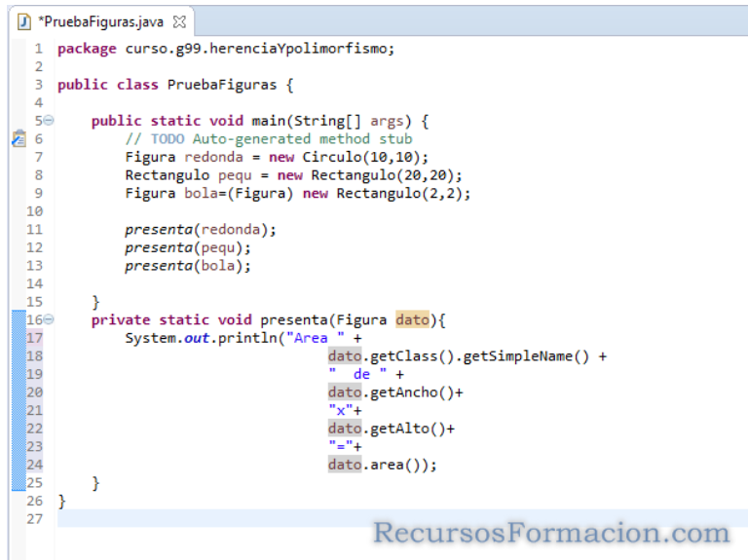Click dato.getAncho() on line 20
This screenshot has width=748, height=560.
point(392,392)
